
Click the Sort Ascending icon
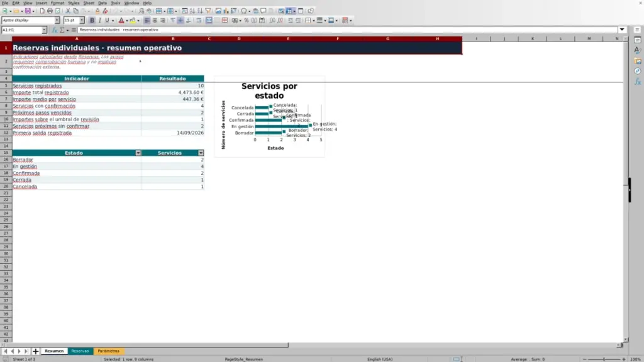click(192, 11)
